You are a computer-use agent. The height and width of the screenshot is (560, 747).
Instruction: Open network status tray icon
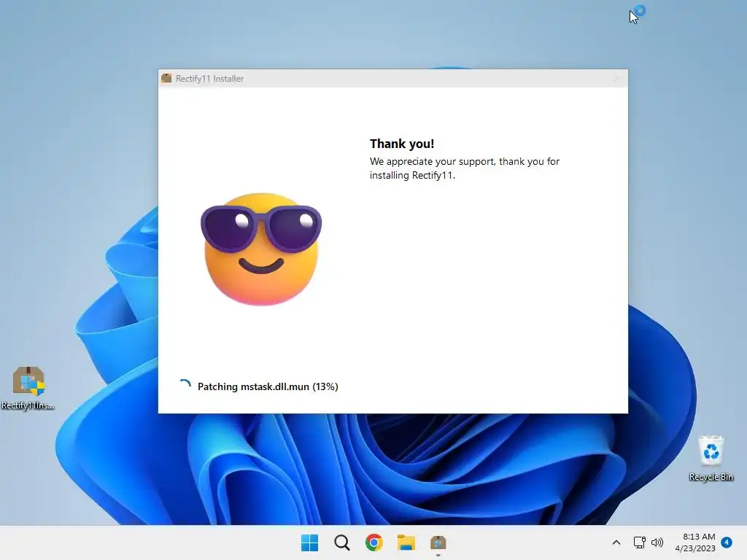(x=639, y=542)
